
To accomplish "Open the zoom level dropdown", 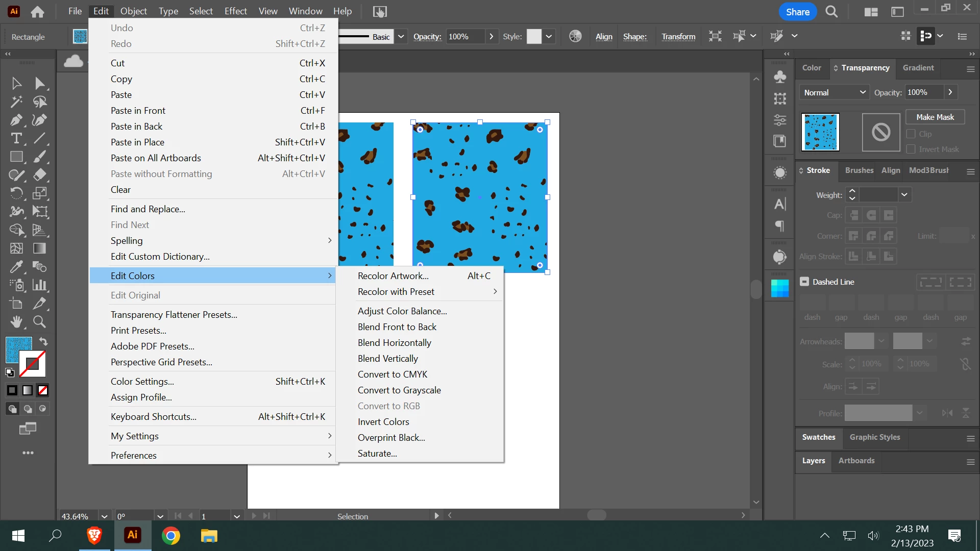I will [x=104, y=516].
